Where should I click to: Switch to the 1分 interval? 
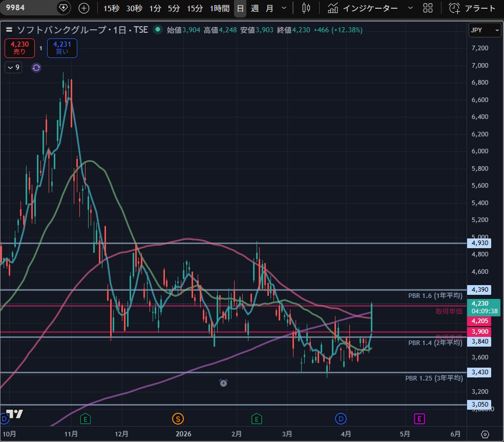155,8
